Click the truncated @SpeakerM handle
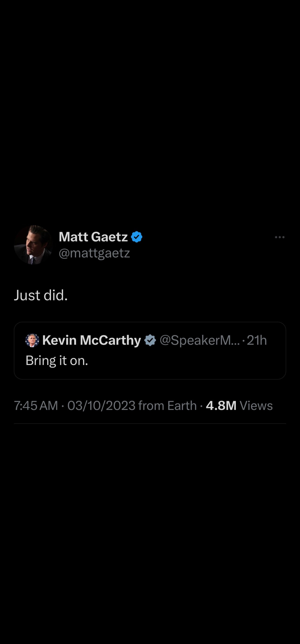The height and width of the screenshot is (644, 300). [199, 340]
